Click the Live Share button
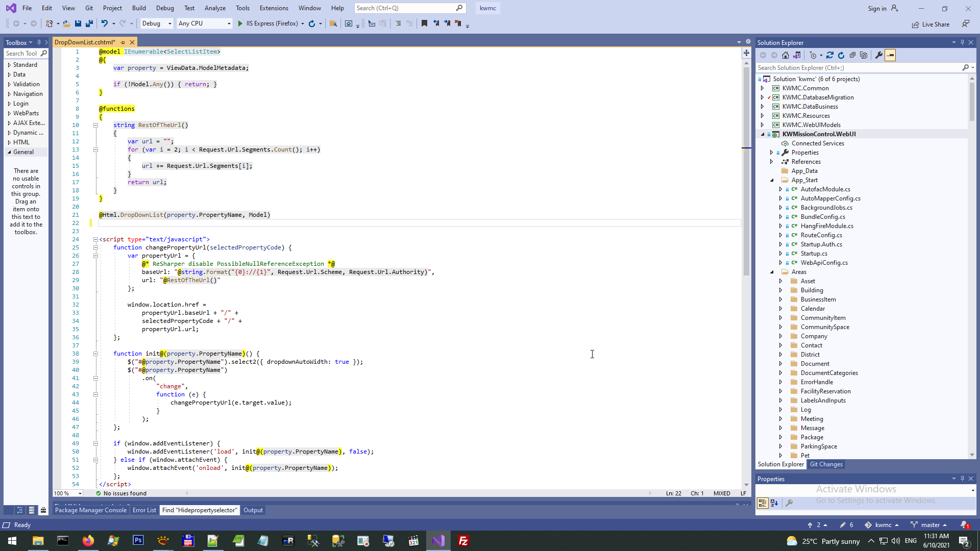The image size is (980, 551). click(930, 24)
